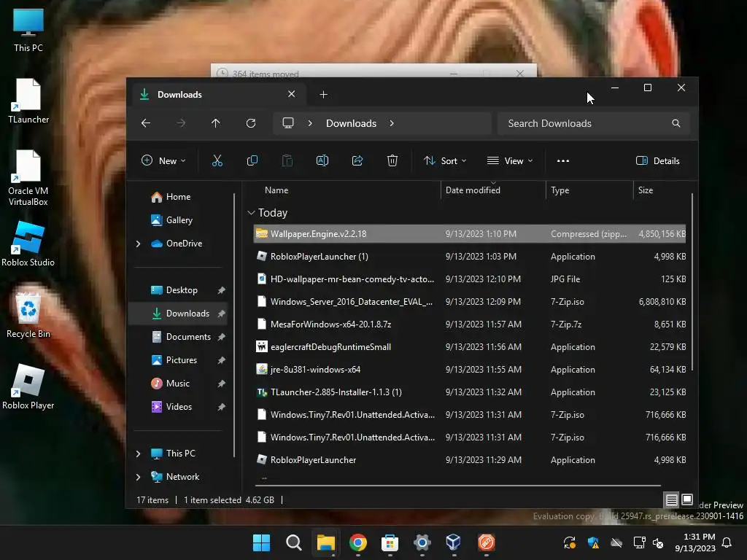Click the Delete trash icon
Screen dimensions: 747x560
click(392, 161)
